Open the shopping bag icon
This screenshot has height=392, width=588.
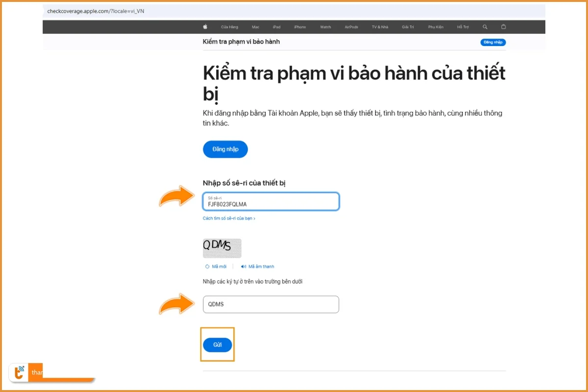(503, 27)
